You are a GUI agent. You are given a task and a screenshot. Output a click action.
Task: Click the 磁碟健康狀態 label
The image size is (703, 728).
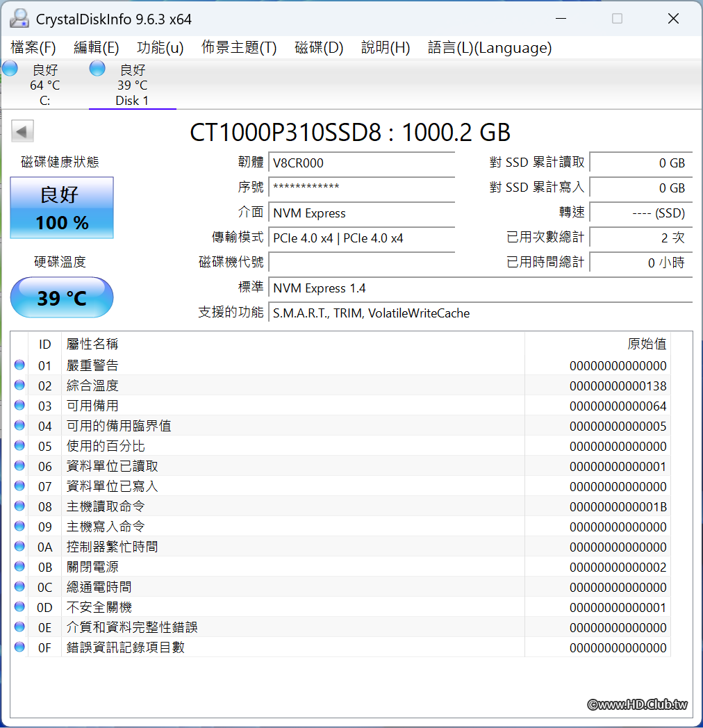pyautogui.click(x=60, y=162)
